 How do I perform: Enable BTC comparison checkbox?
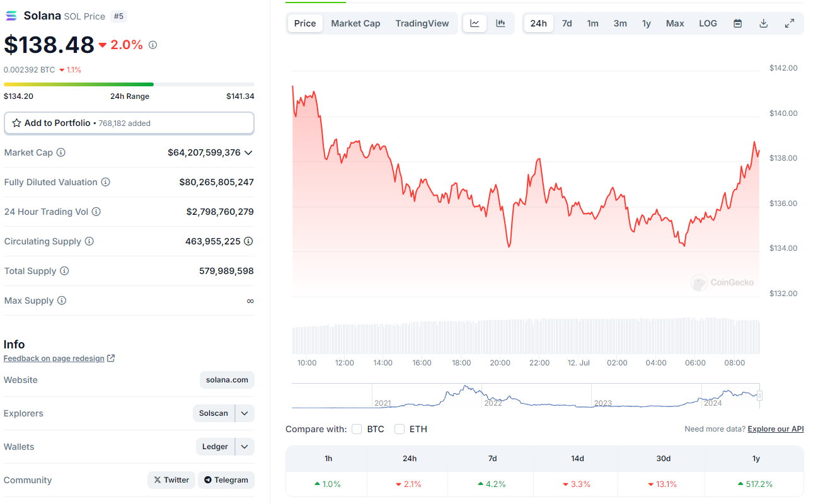pyautogui.click(x=357, y=429)
